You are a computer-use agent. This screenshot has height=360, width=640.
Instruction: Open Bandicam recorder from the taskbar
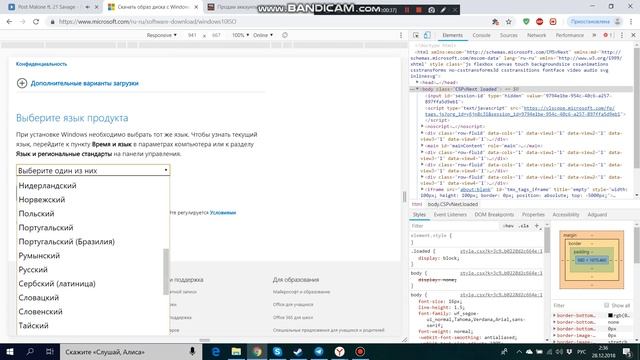point(360,352)
